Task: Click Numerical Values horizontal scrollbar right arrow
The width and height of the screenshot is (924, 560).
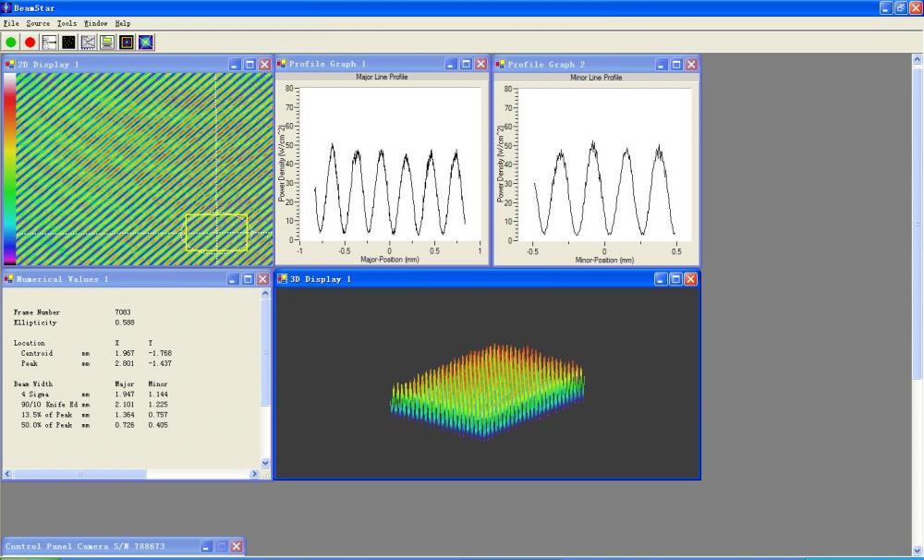Action: click(255, 474)
